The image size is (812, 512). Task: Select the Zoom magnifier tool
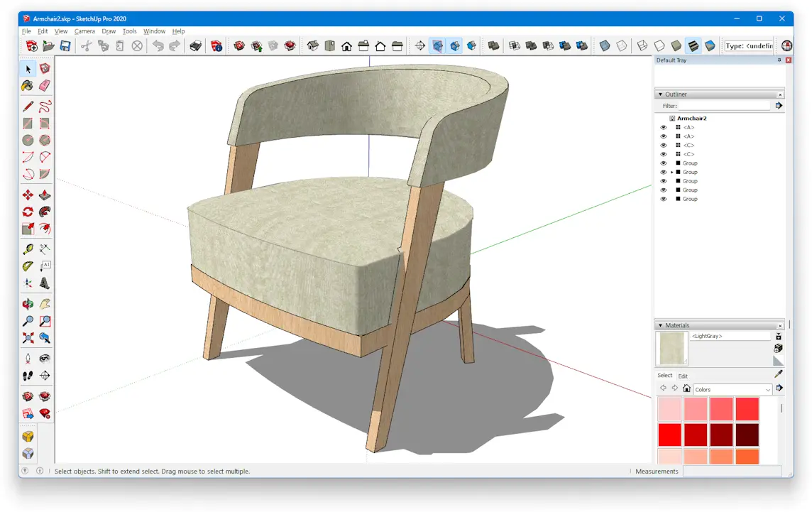click(28, 321)
